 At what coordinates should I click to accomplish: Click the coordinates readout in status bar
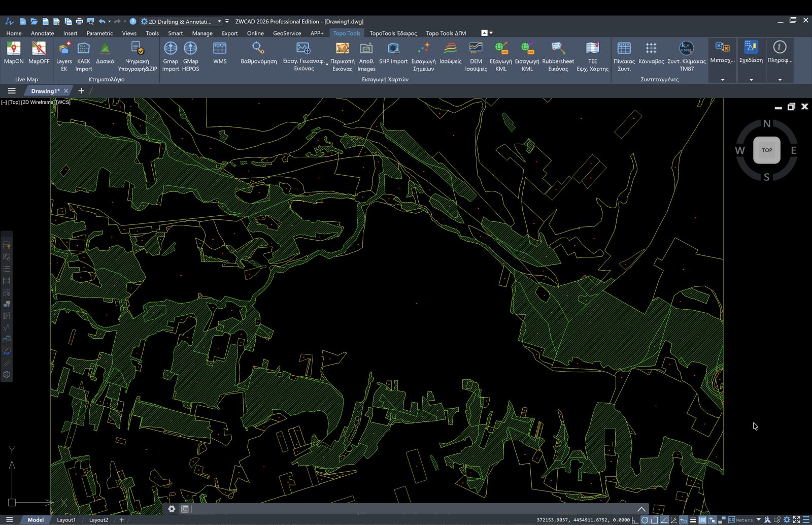click(x=583, y=520)
